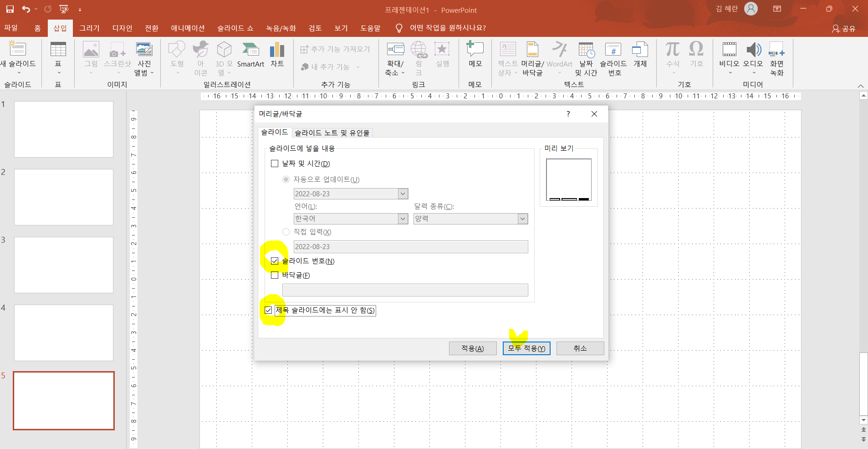Image resolution: width=868 pixels, height=449 pixels.
Task: Select slide 1 thumbnail
Action: (64, 129)
